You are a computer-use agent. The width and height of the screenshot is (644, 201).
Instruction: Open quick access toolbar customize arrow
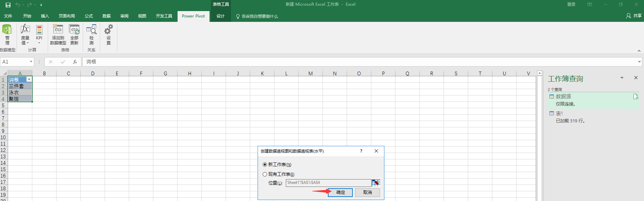coord(41,5)
